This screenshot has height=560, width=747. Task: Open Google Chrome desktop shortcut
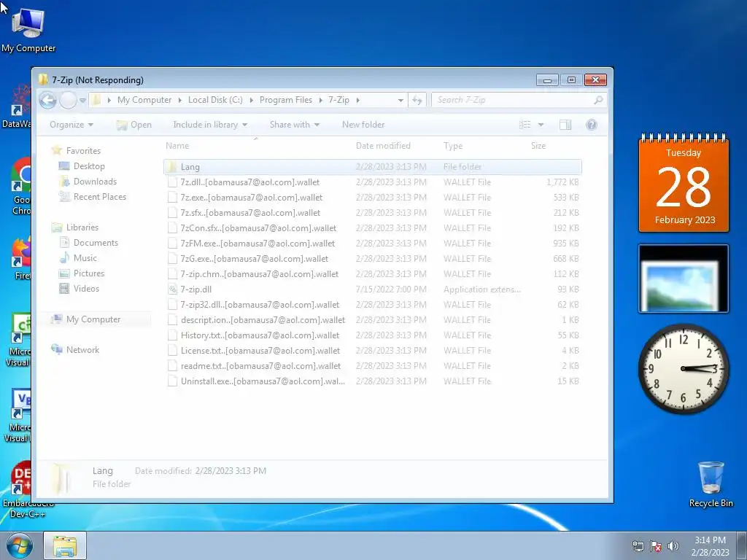pyautogui.click(x=21, y=186)
